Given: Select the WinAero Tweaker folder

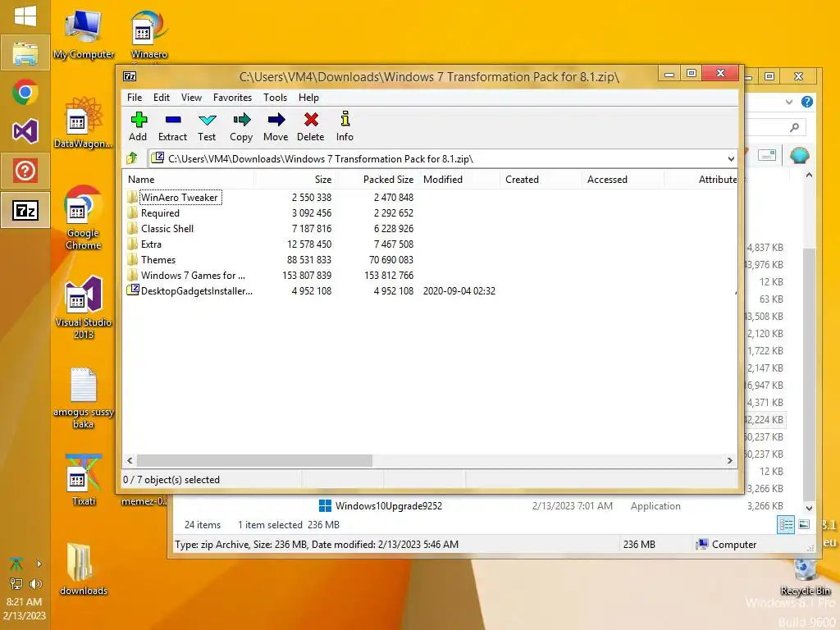Looking at the screenshot, I should click(x=179, y=197).
